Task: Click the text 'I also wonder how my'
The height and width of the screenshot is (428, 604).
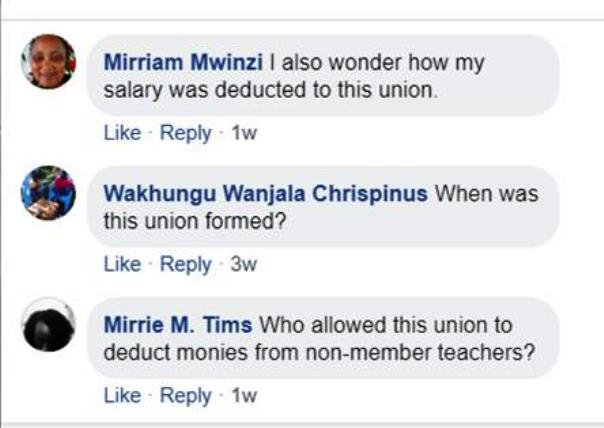Action: tap(364, 63)
